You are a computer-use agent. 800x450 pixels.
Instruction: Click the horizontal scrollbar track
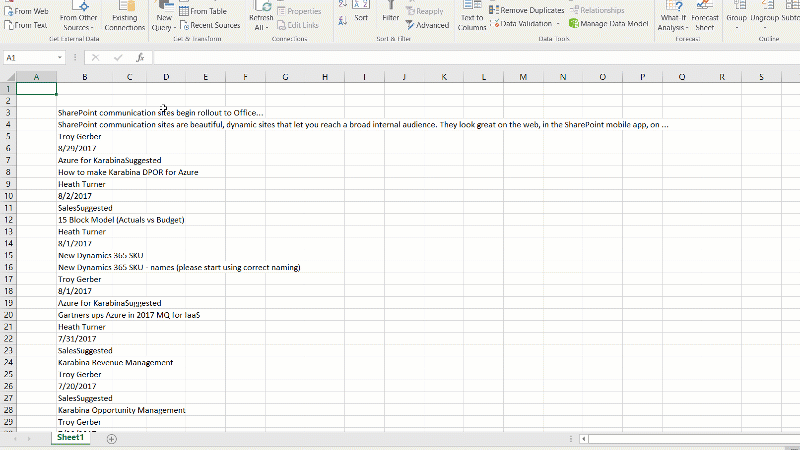[x=694, y=438]
